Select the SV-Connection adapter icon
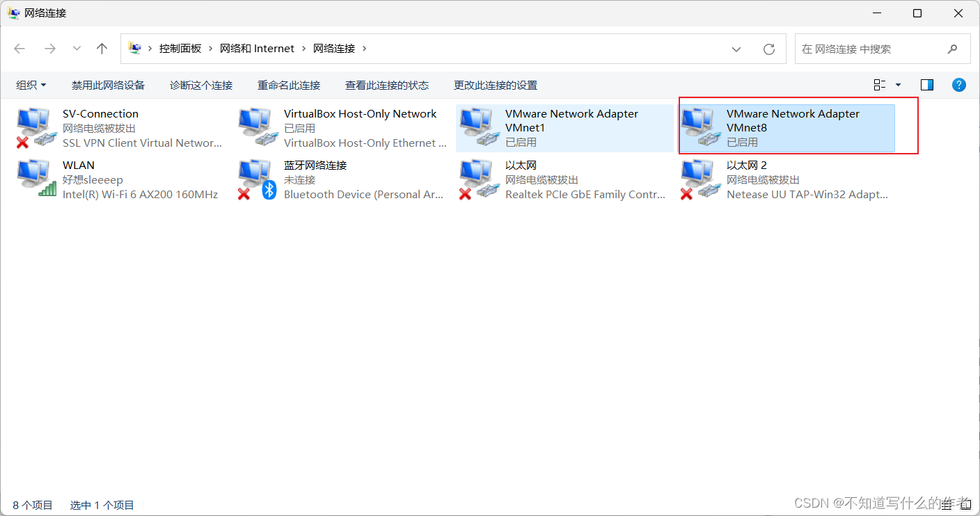Screen dimensions: 980x516 [36, 127]
